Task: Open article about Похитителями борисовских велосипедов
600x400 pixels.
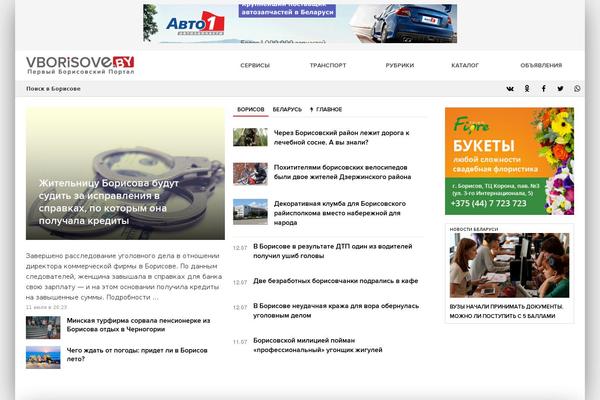Action: [x=342, y=172]
